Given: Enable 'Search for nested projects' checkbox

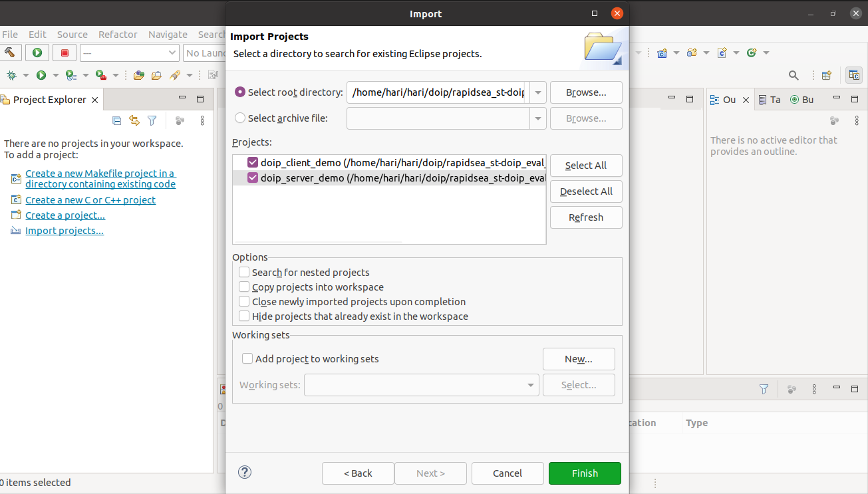Looking at the screenshot, I should click(x=244, y=272).
